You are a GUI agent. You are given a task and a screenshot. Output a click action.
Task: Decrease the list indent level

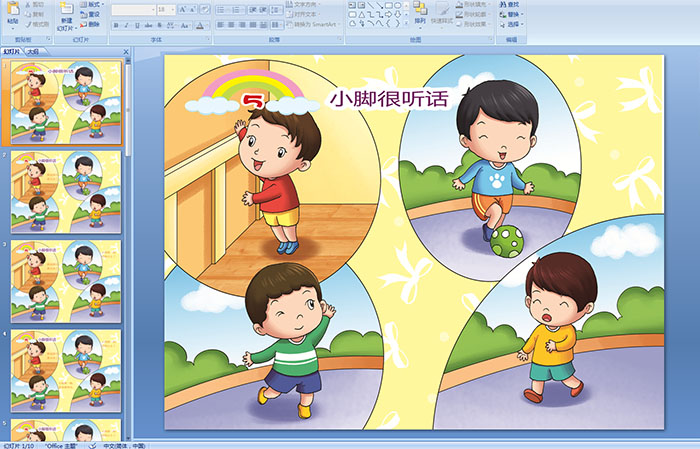pos(253,10)
